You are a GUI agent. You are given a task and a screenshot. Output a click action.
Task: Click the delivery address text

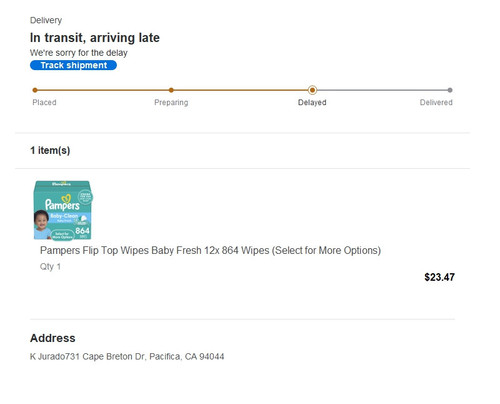click(127, 357)
